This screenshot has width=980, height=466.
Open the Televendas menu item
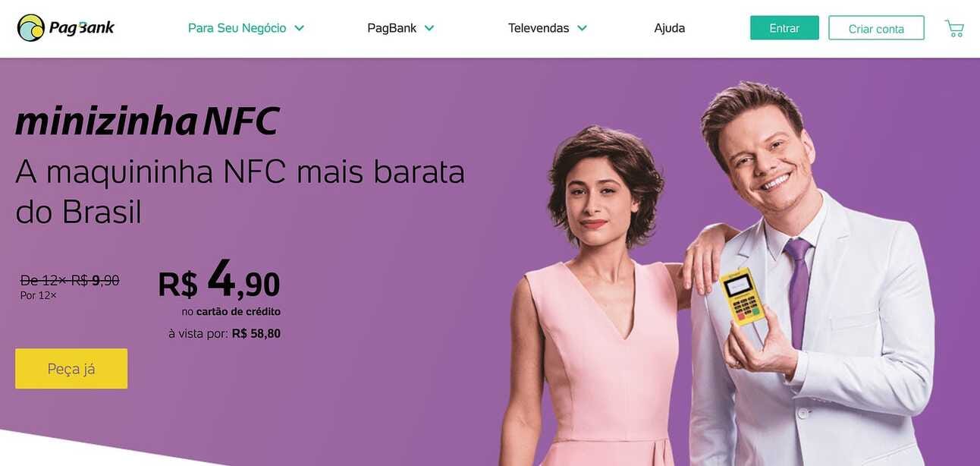pyautogui.click(x=548, y=28)
